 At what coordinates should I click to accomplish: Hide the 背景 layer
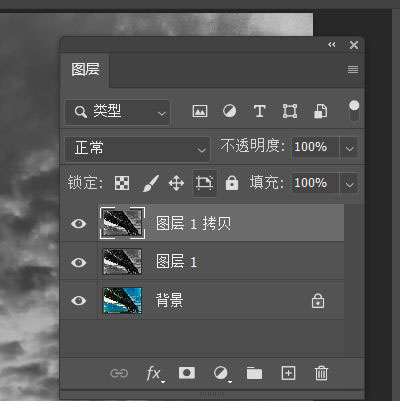tap(79, 301)
